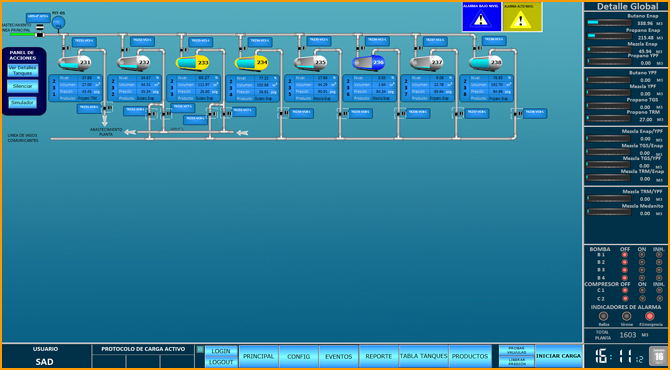Toggle pump B 1 OFF indicator
Screen dimensions: 670x370
pyautogui.click(x=625, y=255)
